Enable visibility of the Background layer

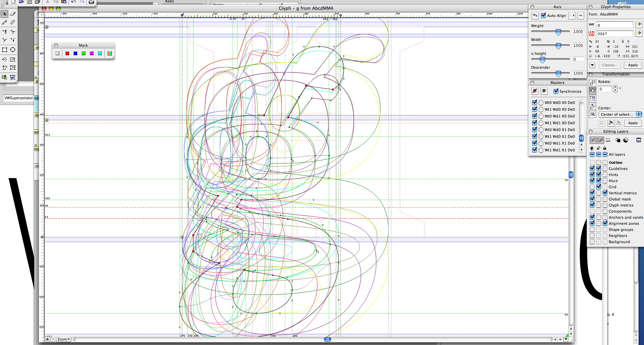[592, 241]
